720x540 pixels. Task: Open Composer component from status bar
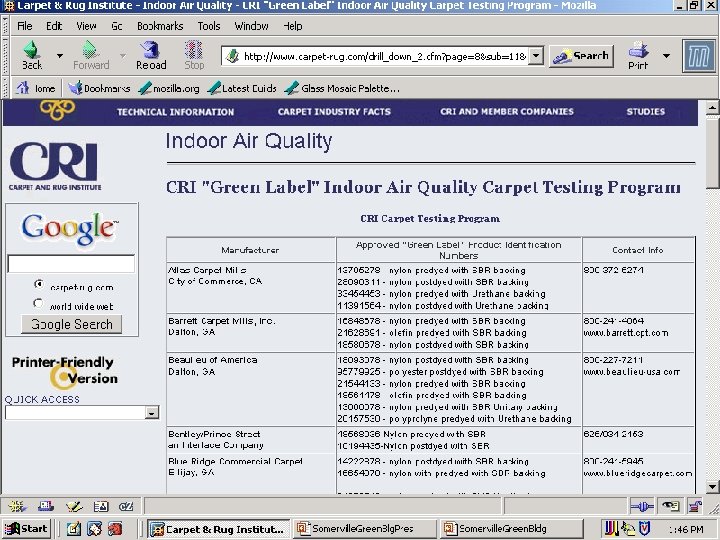[74, 506]
